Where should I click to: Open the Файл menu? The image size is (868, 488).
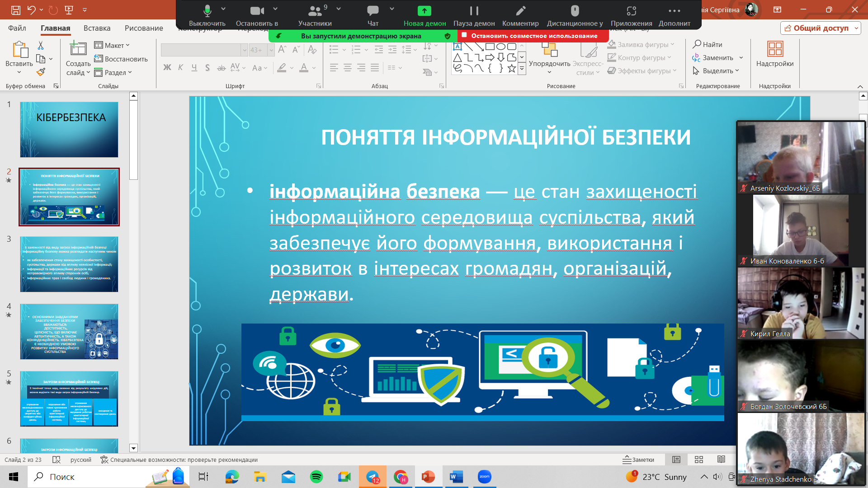click(17, 28)
